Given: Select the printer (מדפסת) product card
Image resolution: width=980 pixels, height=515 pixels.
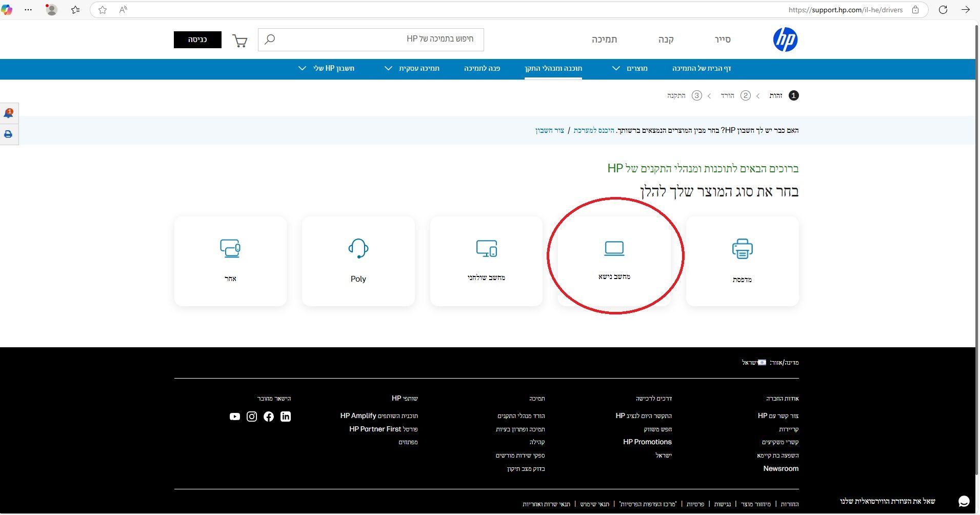Looking at the screenshot, I should coord(742,261).
